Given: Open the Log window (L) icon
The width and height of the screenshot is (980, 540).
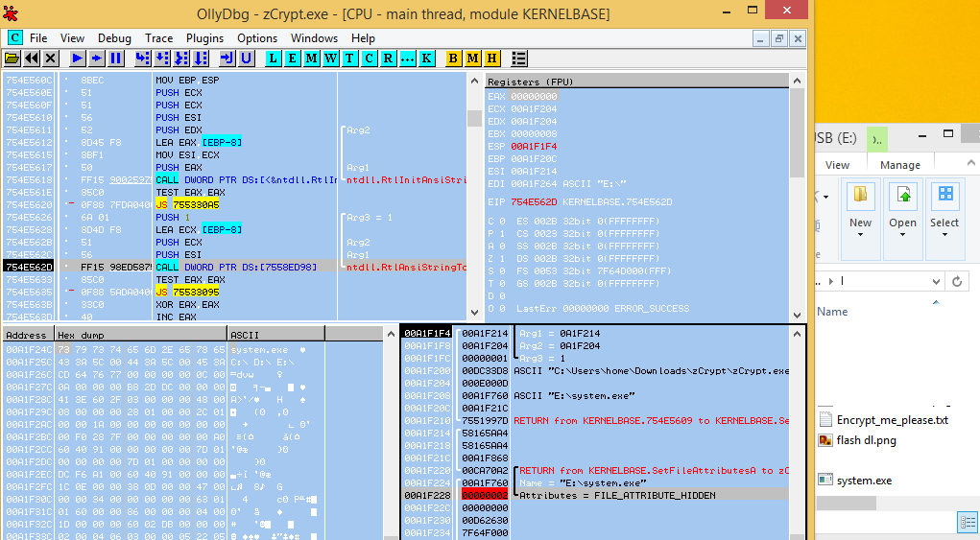Looking at the screenshot, I should (274, 59).
